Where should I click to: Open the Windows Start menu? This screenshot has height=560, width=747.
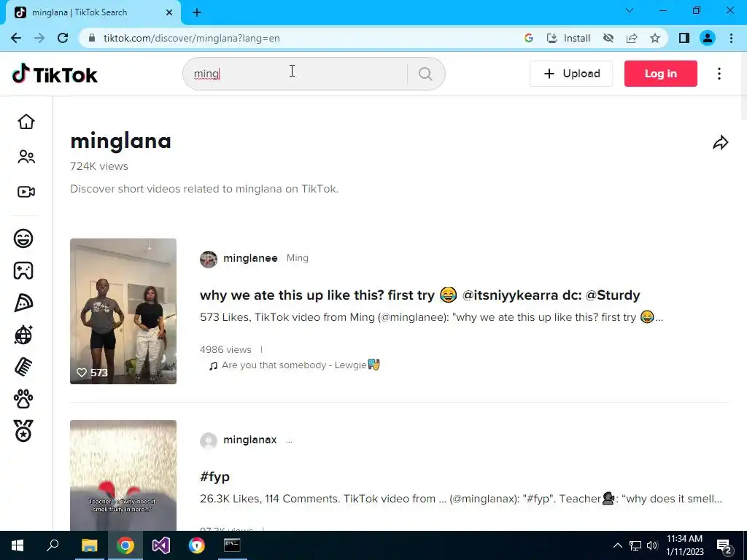click(18, 545)
